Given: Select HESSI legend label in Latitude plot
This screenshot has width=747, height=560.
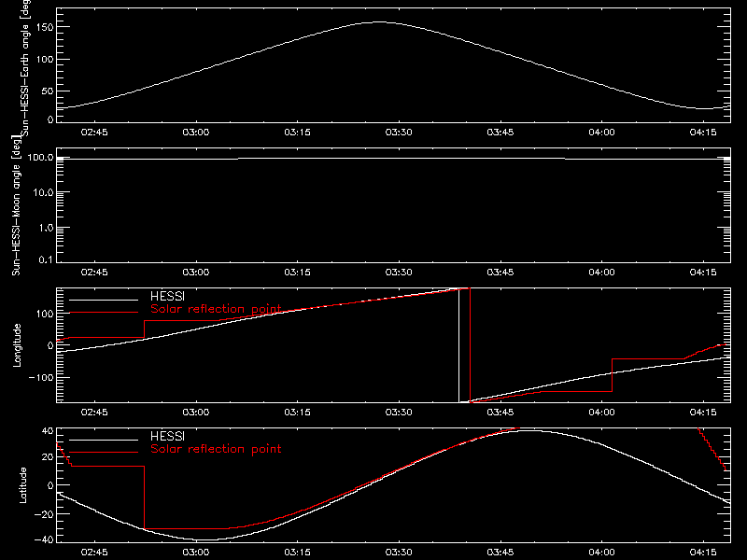Looking at the screenshot, I should [x=167, y=436].
